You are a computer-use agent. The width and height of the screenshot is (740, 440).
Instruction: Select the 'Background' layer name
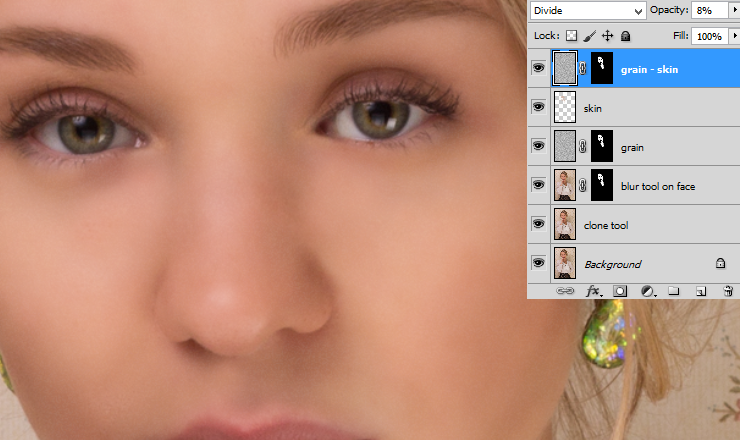point(613,264)
